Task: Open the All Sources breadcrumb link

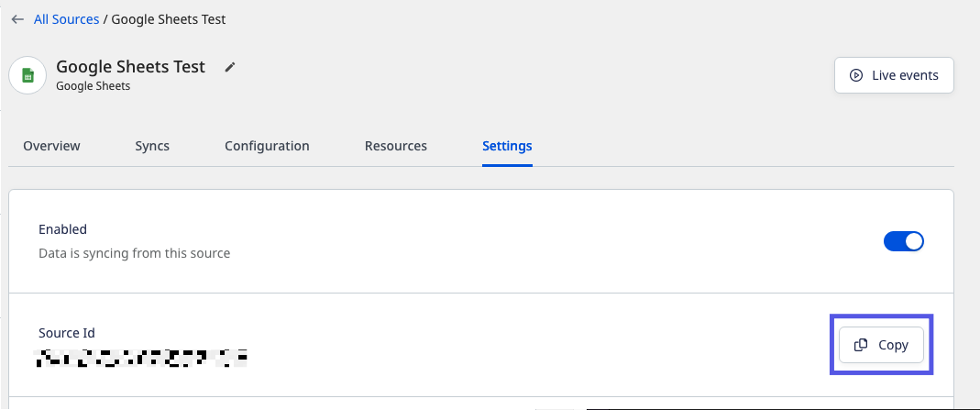Action: click(x=66, y=19)
